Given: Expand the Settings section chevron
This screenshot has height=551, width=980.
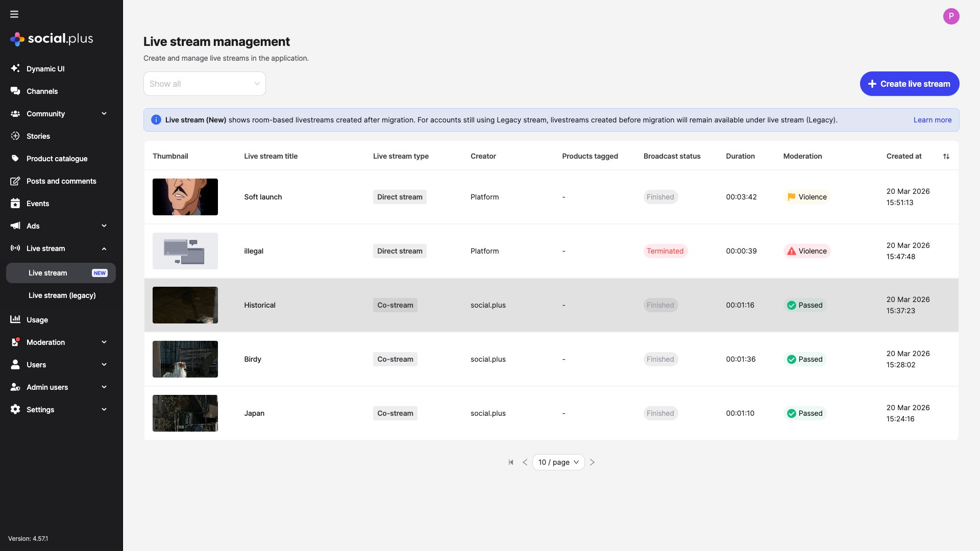Looking at the screenshot, I should (x=104, y=409).
